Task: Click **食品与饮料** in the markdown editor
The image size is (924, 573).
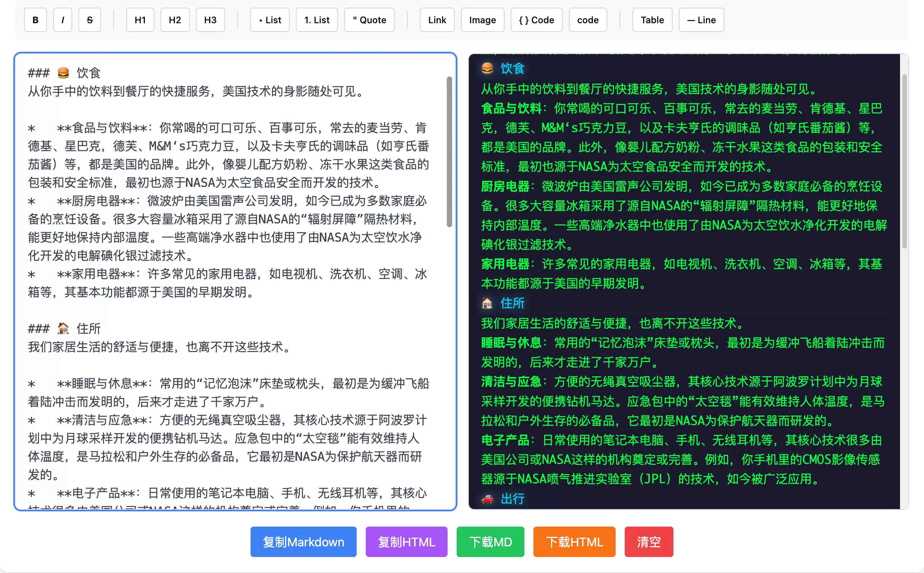Action: (x=102, y=128)
